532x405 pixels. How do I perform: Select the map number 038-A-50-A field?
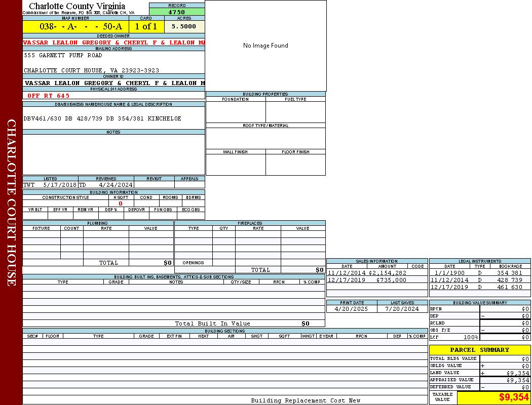click(x=75, y=26)
